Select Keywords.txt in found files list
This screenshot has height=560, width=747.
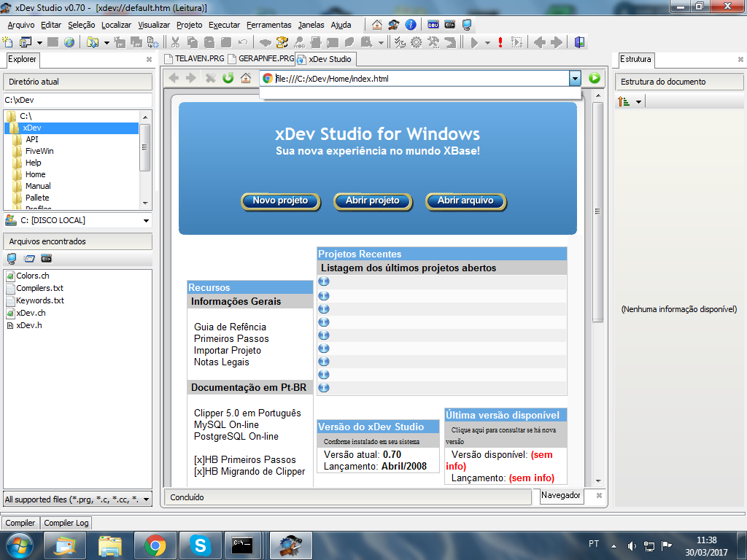click(x=39, y=300)
